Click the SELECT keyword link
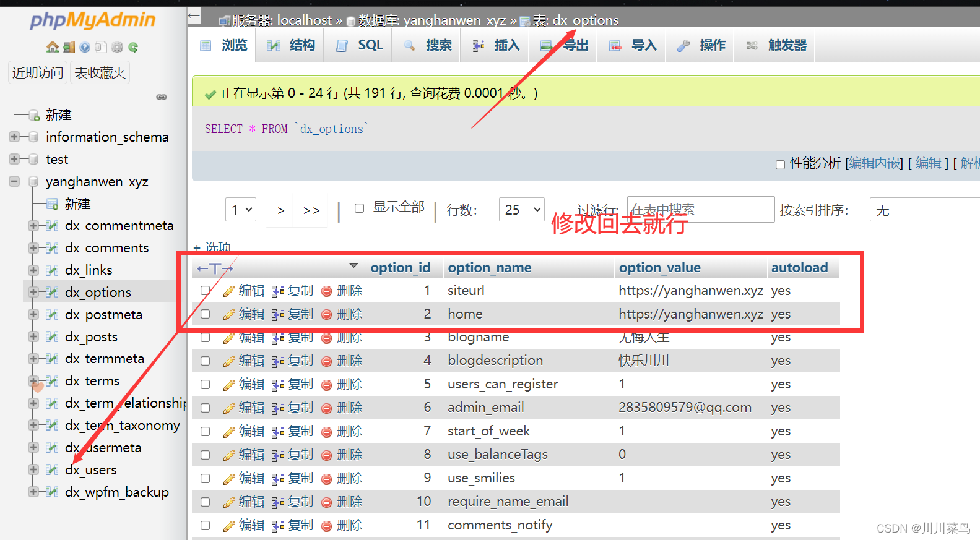Screen dimensions: 980x540 [223, 129]
